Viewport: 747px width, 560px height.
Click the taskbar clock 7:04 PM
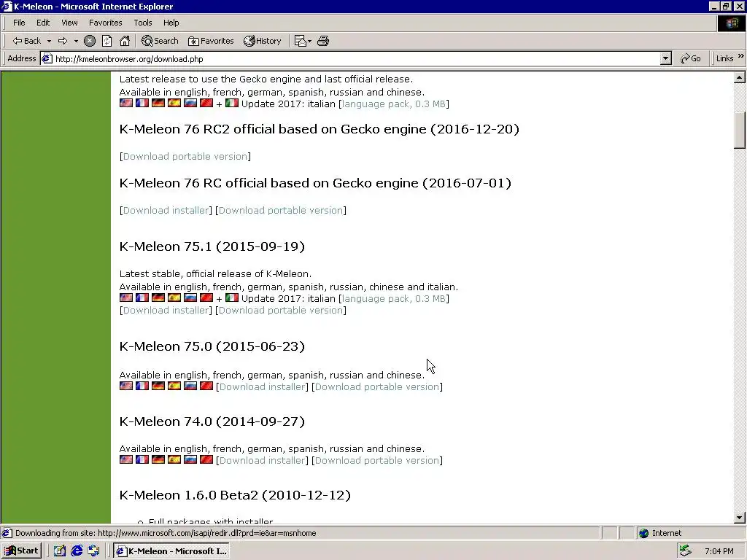pos(719,551)
